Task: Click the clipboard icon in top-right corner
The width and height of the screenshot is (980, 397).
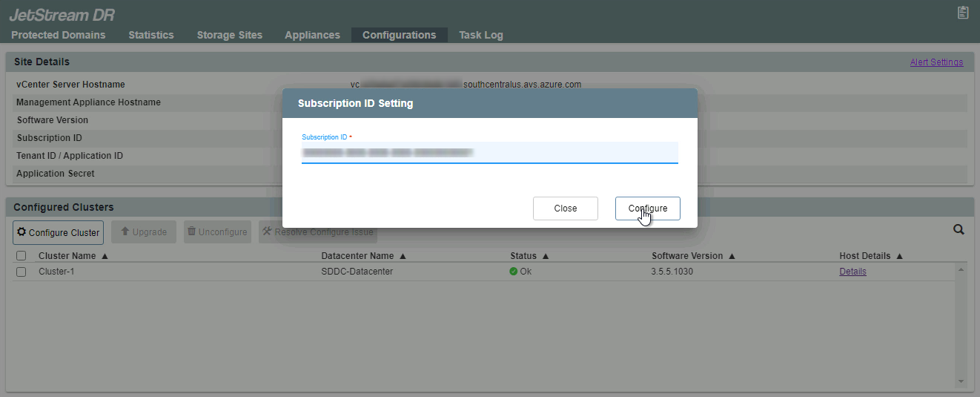Action: pyautogui.click(x=963, y=13)
